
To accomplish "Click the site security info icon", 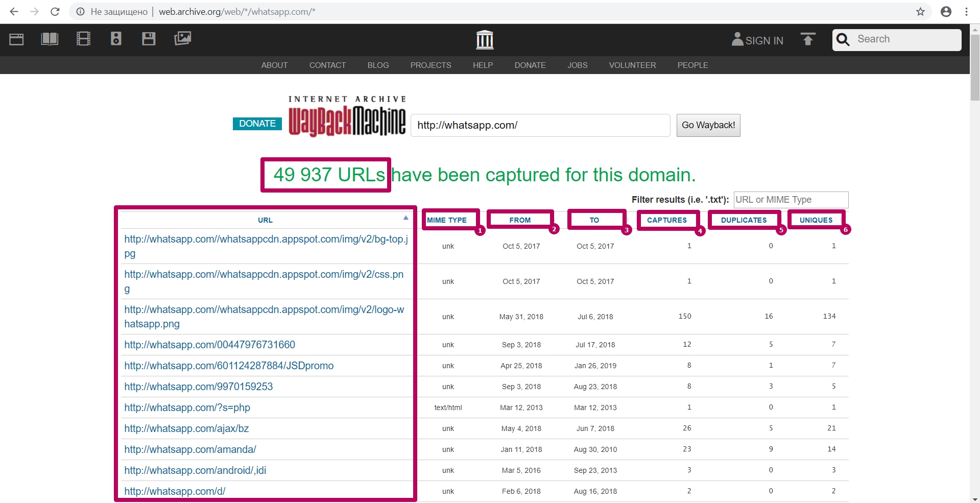I will pyautogui.click(x=80, y=11).
